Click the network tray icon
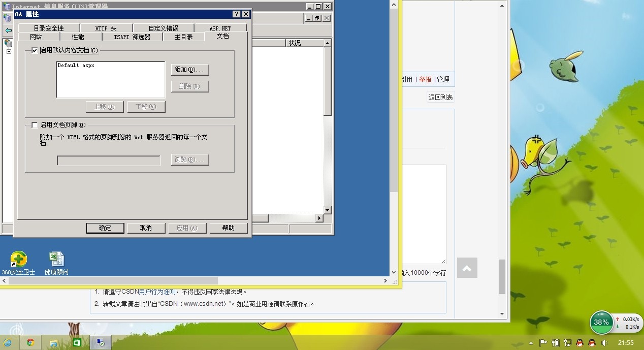This screenshot has width=644, height=350. point(567,343)
